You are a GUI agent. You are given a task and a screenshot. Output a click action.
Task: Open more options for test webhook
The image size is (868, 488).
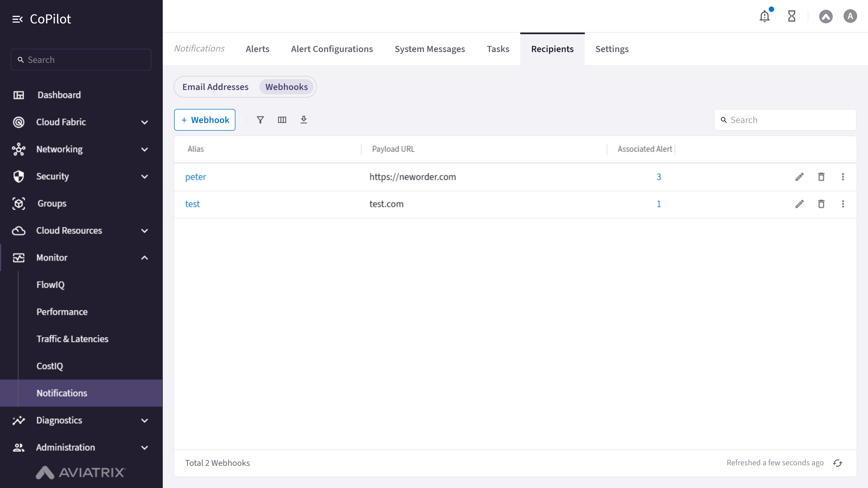tap(843, 204)
